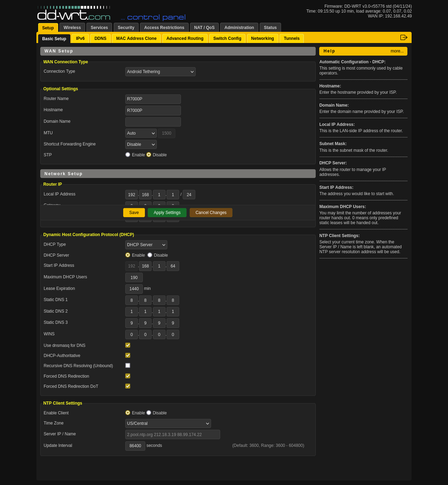Disable the DHCP Server
This screenshot has width=448, height=485.
[x=150, y=255]
